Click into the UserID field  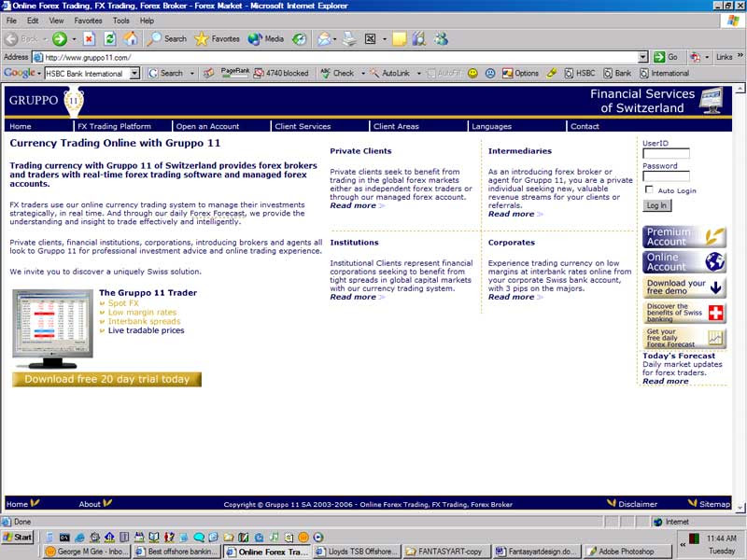click(x=666, y=153)
